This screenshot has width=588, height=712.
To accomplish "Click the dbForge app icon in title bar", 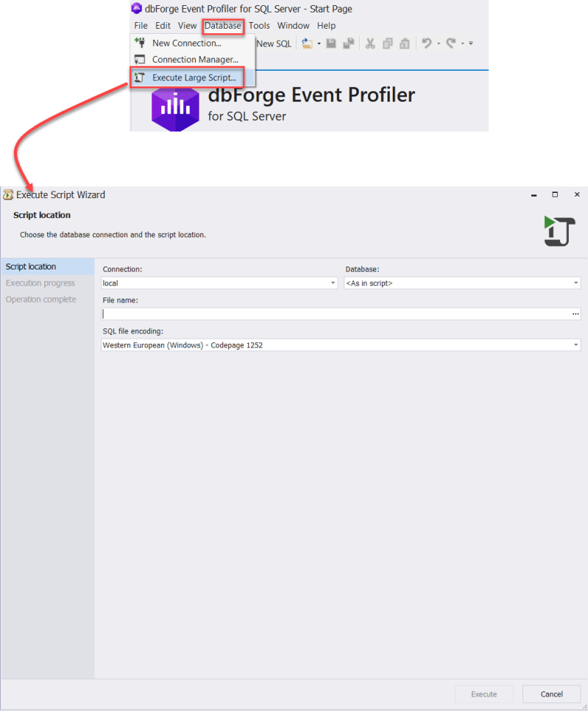I will pyautogui.click(x=137, y=8).
